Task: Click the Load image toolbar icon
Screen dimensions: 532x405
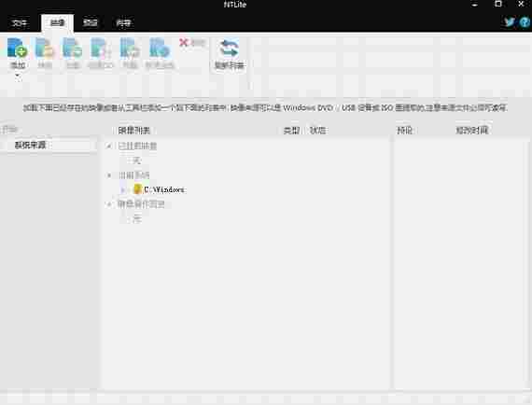Action: point(45,48)
